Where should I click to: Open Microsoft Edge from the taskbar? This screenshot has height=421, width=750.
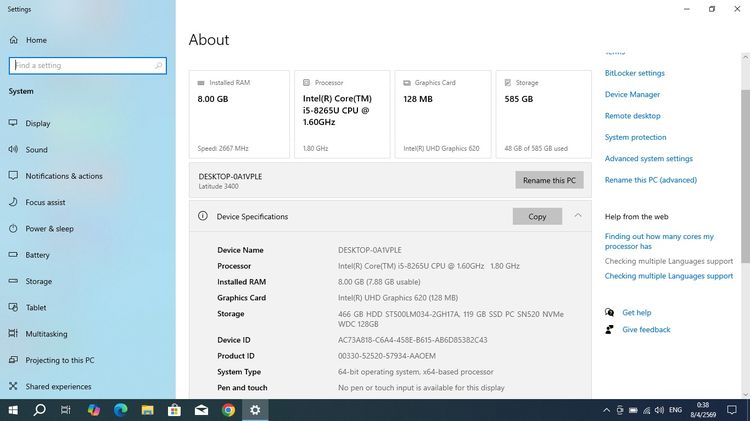click(x=121, y=410)
